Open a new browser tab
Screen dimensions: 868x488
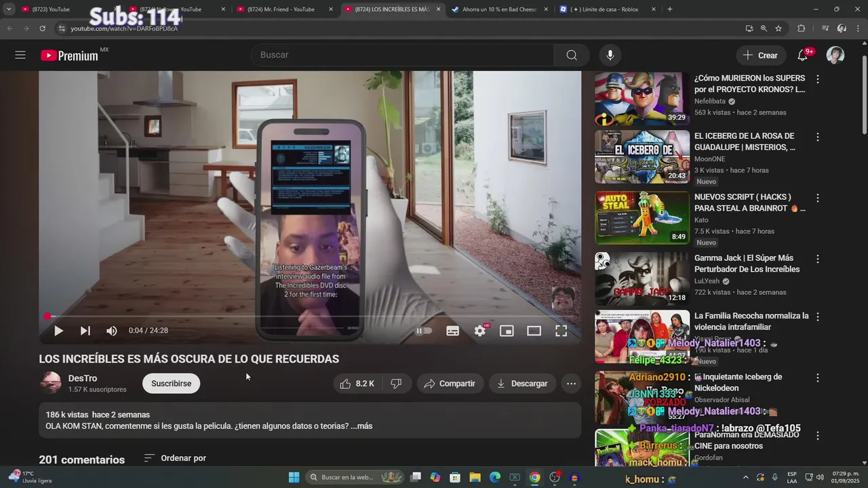pyautogui.click(x=670, y=9)
